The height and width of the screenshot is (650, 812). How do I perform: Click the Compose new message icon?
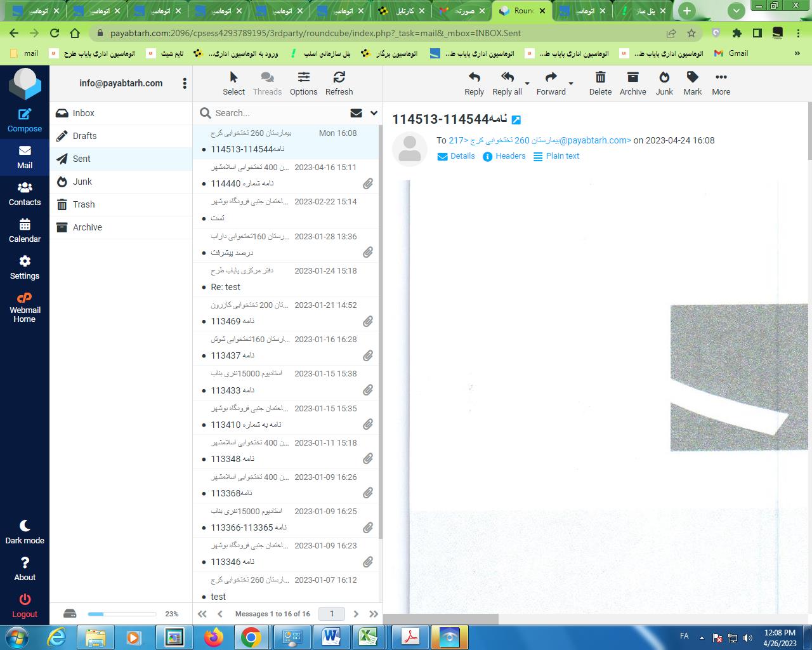[25, 114]
